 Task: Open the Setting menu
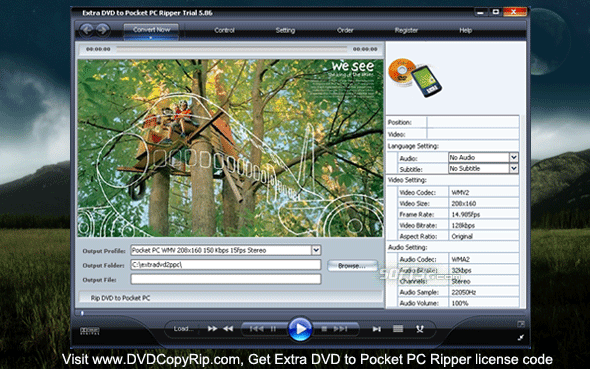click(285, 30)
